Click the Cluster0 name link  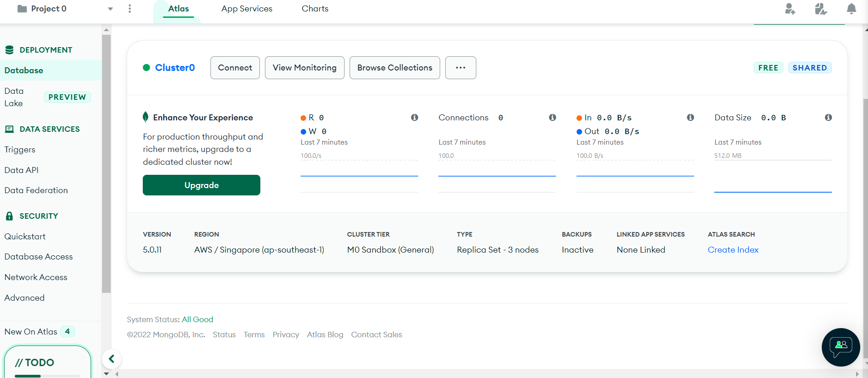click(x=175, y=68)
